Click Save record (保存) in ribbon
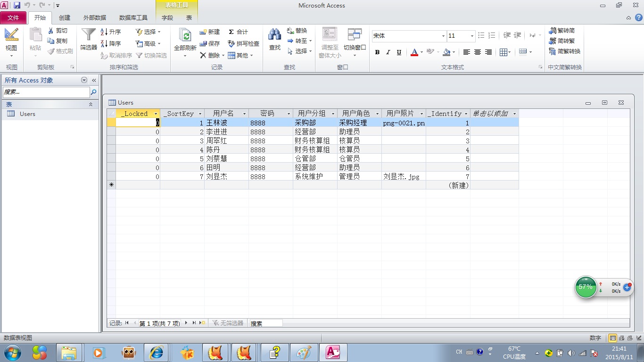 coord(209,43)
